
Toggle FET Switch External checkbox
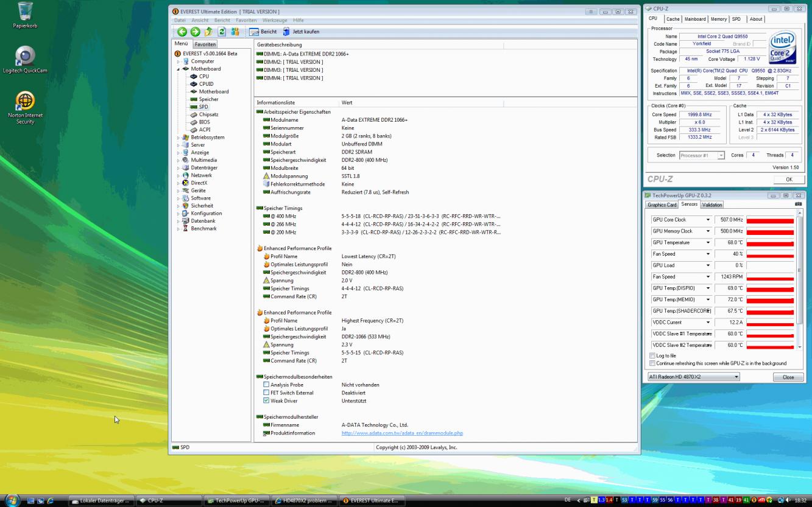(x=266, y=393)
